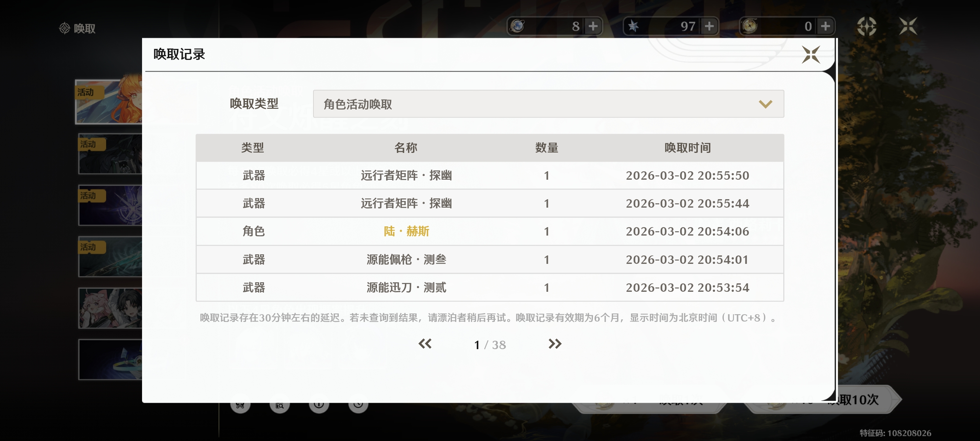
Task: Add more star currency showing 97
Action: 709,26
